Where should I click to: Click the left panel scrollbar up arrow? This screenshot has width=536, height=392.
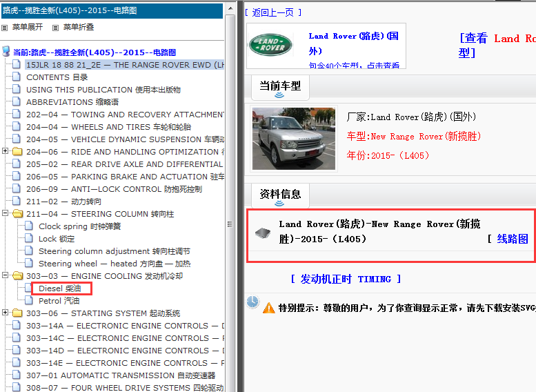tap(230, 8)
